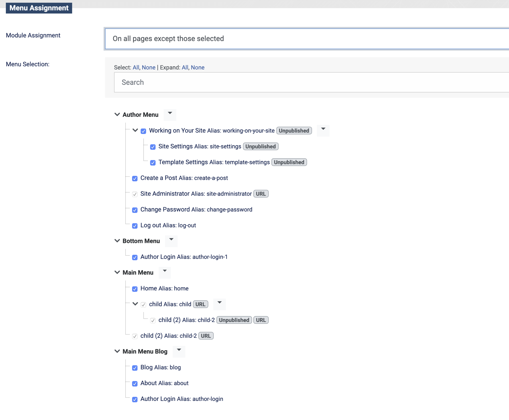The height and width of the screenshot is (420, 509).
Task: Click Create a Post Alias label
Action: point(184,178)
